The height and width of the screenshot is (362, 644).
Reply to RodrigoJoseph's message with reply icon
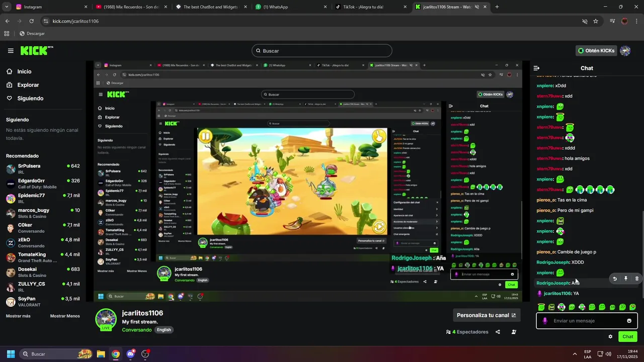pyautogui.click(x=614, y=279)
